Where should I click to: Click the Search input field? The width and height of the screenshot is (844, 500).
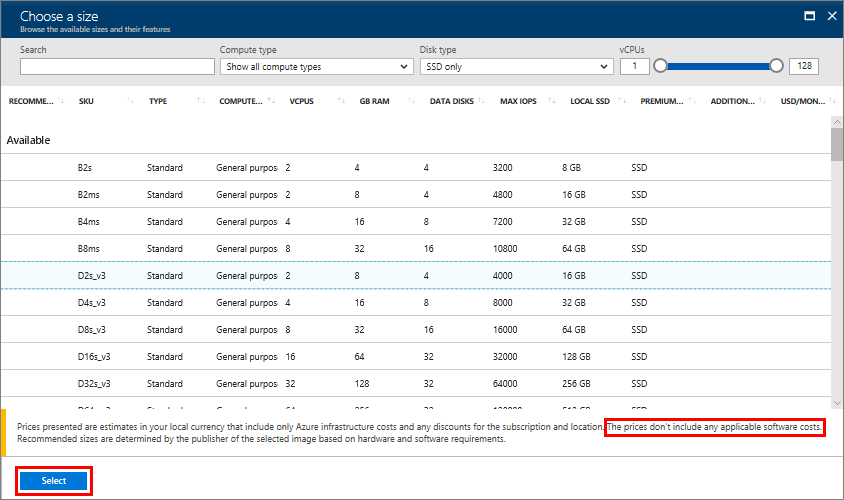(x=117, y=67)
